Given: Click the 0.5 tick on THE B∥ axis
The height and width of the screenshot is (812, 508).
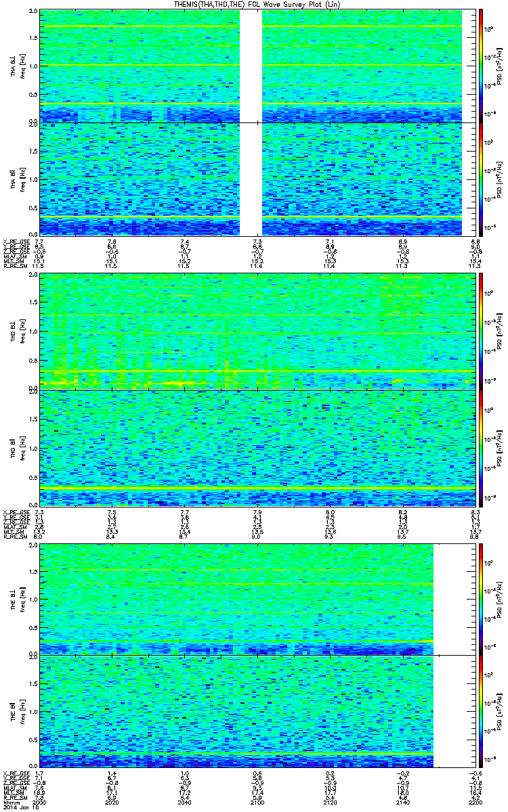Looking at the screenshot, I should pyautogui.click(x=33, y=740).
